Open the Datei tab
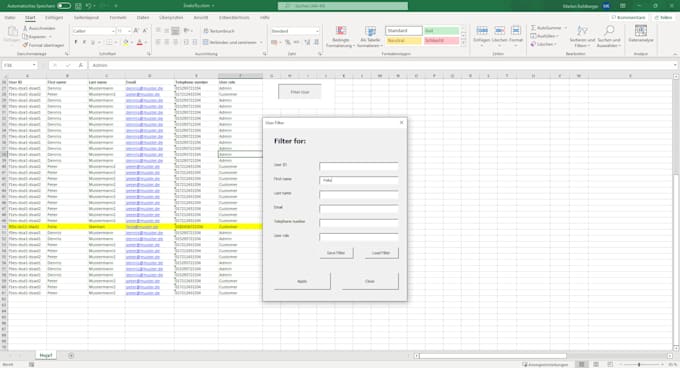This screenshot has width=680, height=368. pyautogui.click(x=10, y=17)
